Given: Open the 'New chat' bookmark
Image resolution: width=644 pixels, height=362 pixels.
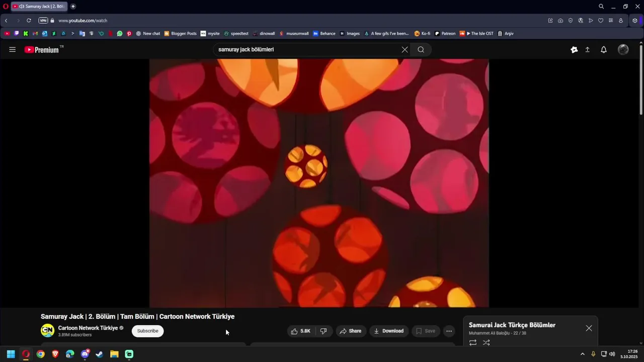Looking at the screenshot, I should click(148, 34).
